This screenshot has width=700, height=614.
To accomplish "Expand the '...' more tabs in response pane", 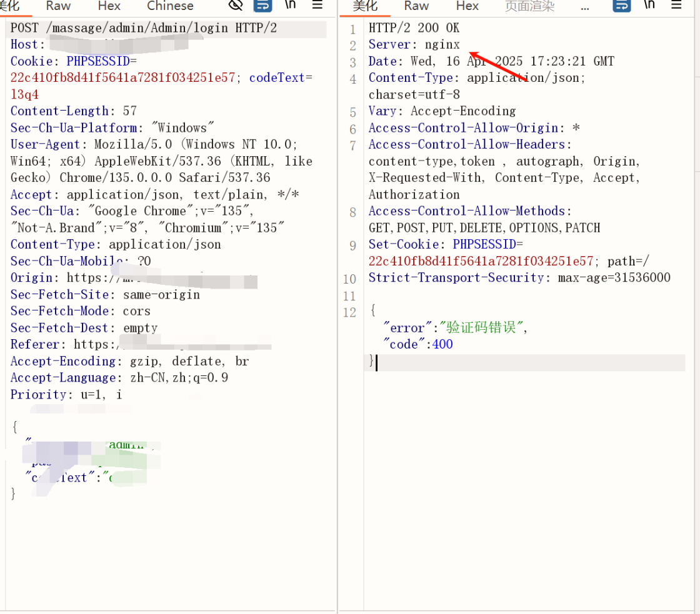I will tap(585, 7).
